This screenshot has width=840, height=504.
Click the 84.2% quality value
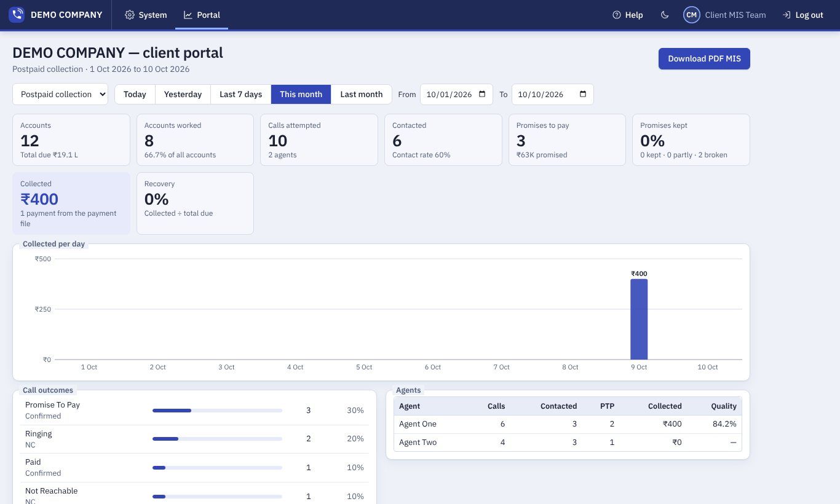pyautogui.click(x=724, y=423)
